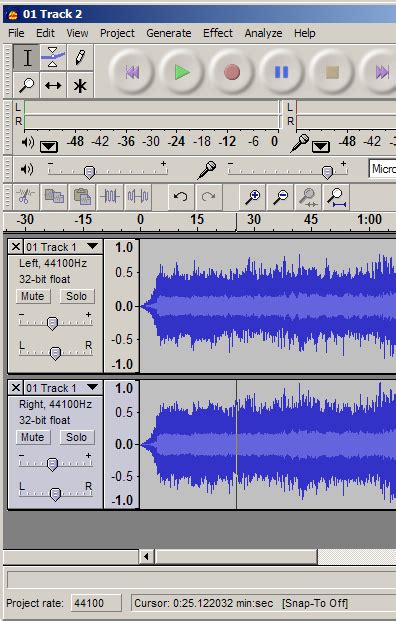Click the input volume slider handle
This screenshot has height=621, width=396.
coord(327,172)
